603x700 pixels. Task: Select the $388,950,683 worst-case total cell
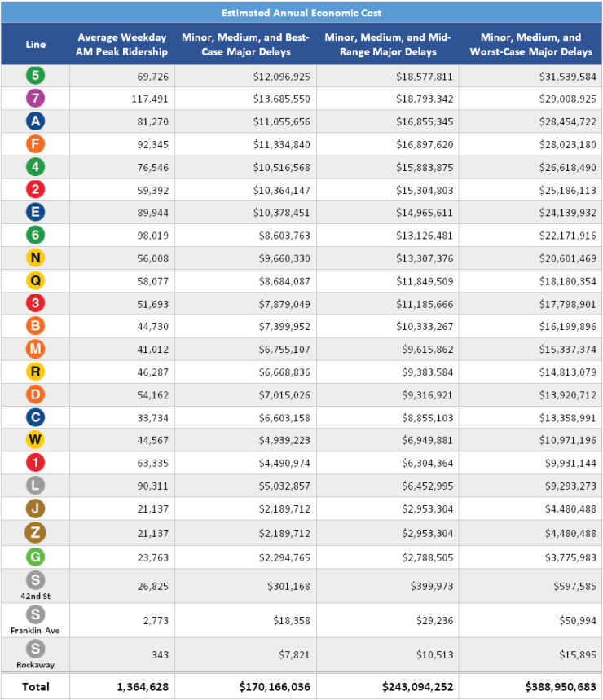point(553,687)
